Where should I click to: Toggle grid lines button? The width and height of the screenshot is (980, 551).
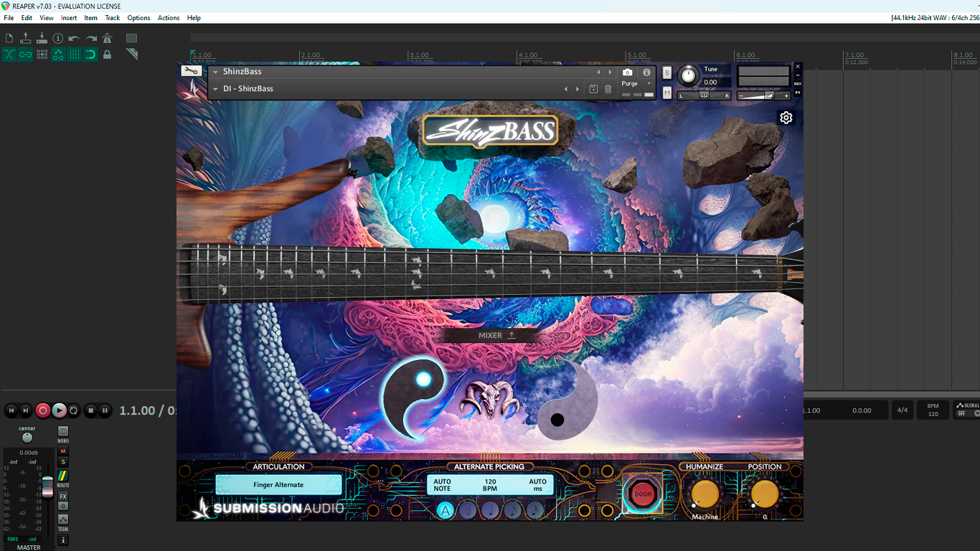74,55
